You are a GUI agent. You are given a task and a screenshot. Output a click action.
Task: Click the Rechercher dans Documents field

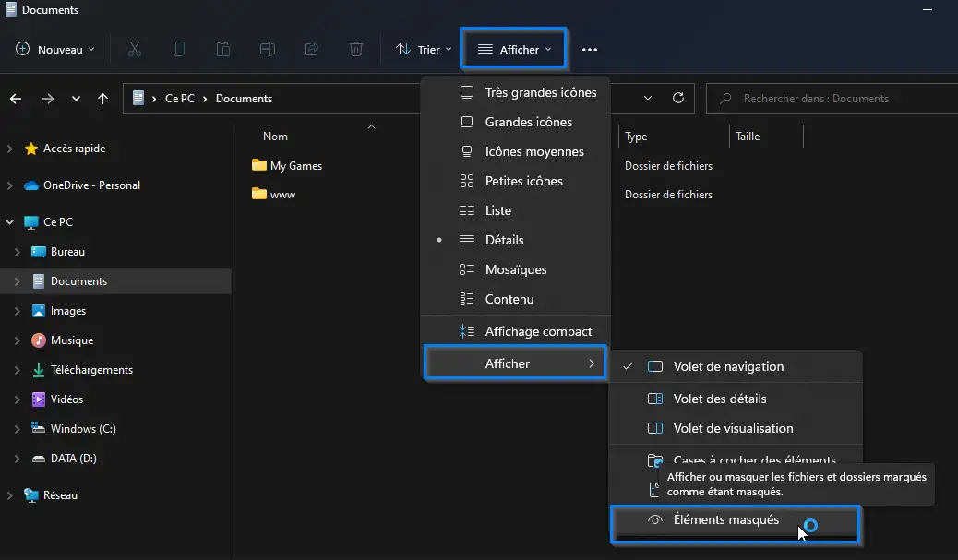click(832, 99)
